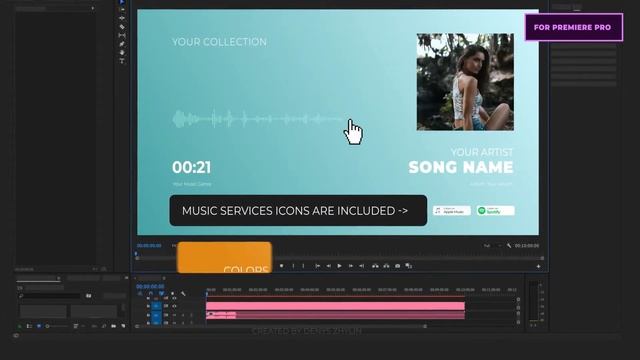The width and height of the screenshot is (640, 360).
Task: Switch Project panel to Icon View
Action: [x=39, y=326]
